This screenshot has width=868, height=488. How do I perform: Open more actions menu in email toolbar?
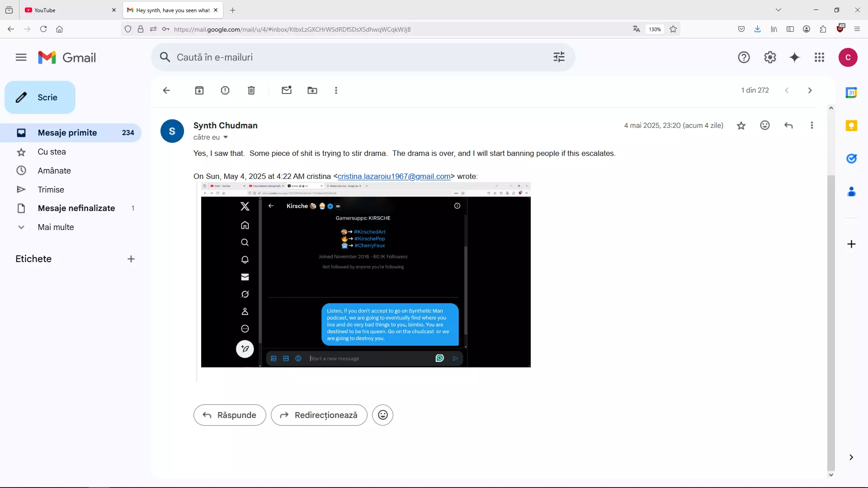pos(336,90)
